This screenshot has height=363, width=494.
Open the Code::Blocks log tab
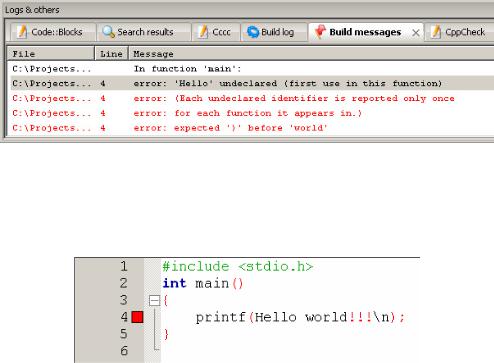(x=52, y=32)
